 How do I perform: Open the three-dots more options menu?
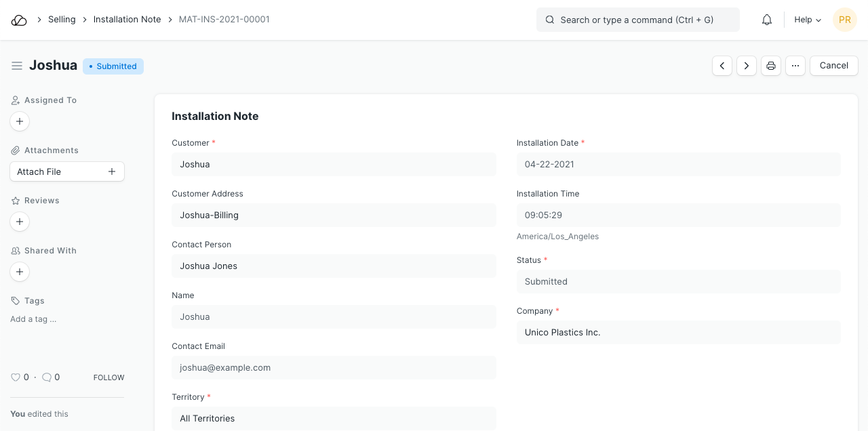tap(795, 66)
